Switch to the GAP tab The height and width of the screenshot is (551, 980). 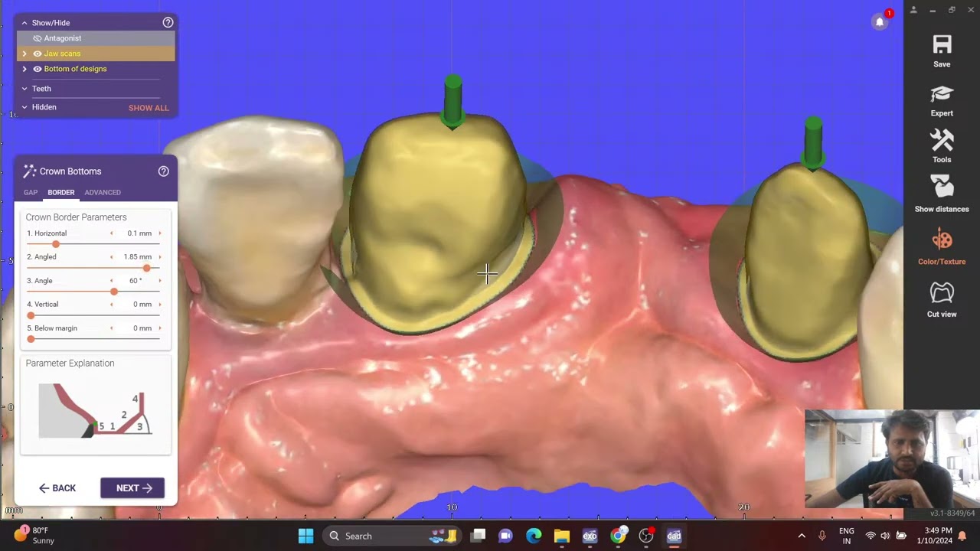pos(31,192)
